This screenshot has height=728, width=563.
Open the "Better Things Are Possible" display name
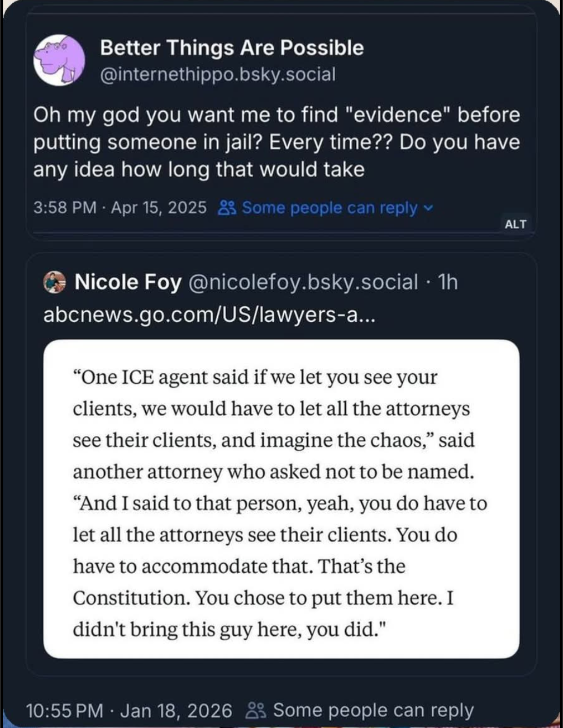232,48
